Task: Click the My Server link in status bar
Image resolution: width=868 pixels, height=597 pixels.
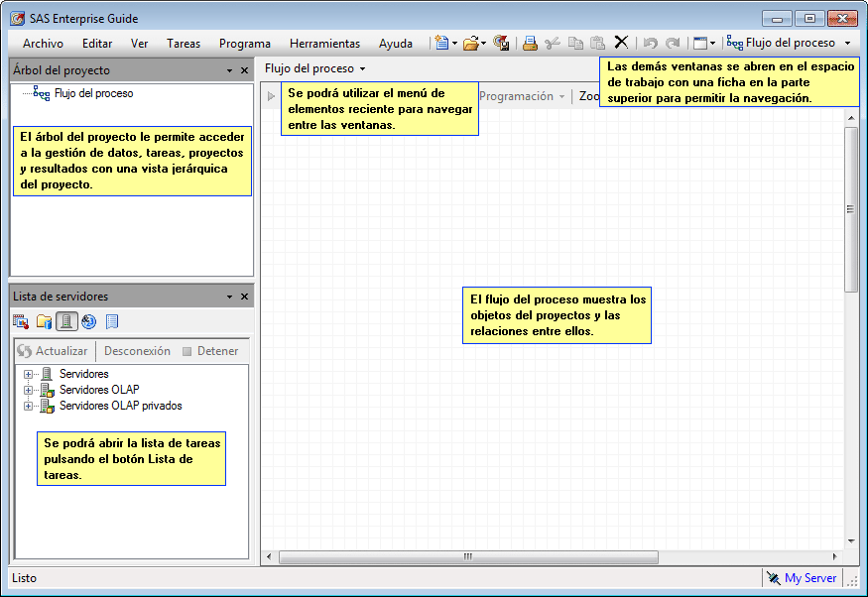Action: [x=809, y=578]
